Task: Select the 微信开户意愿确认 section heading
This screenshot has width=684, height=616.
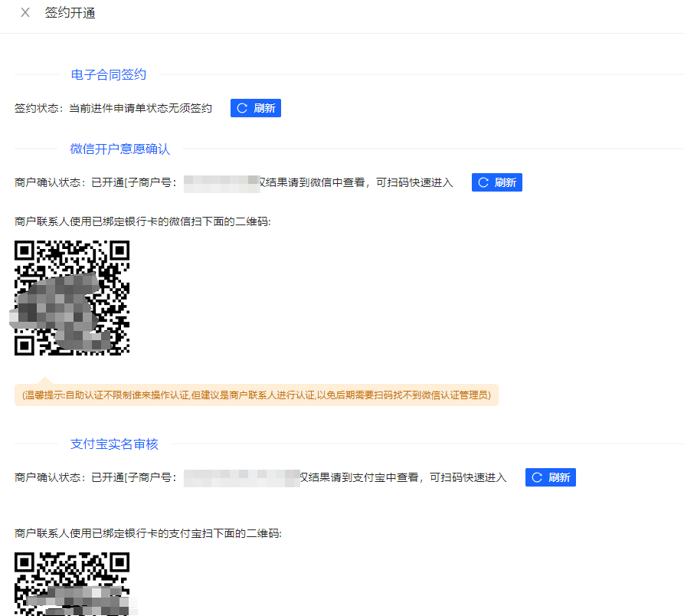Action: pyautogui.click(x=119, y=149)
